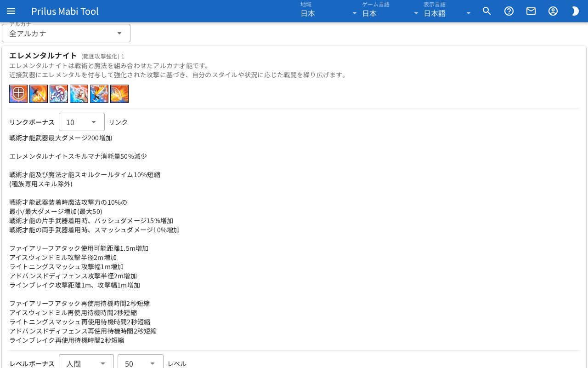Click the search magnifier icon
This screenshot has width=588, height=368.
pyautogui.click(x=487, y=11)
